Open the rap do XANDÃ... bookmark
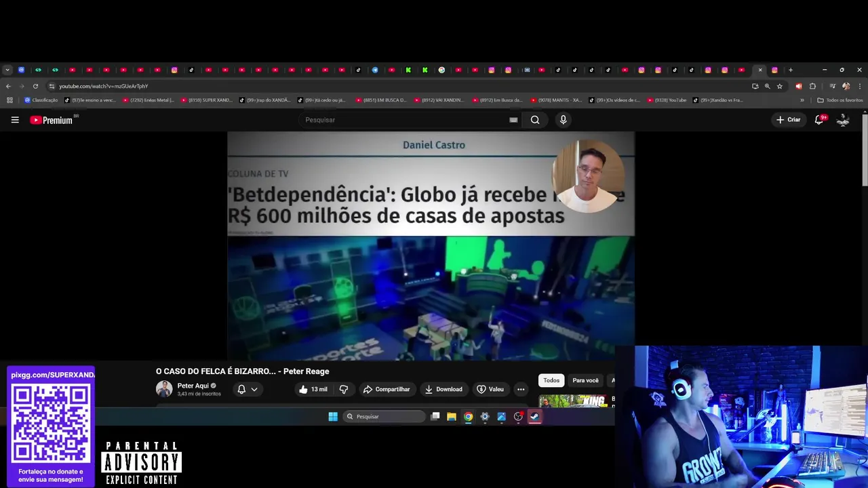Viewport: 868px width, 488px height. [264, 100]
